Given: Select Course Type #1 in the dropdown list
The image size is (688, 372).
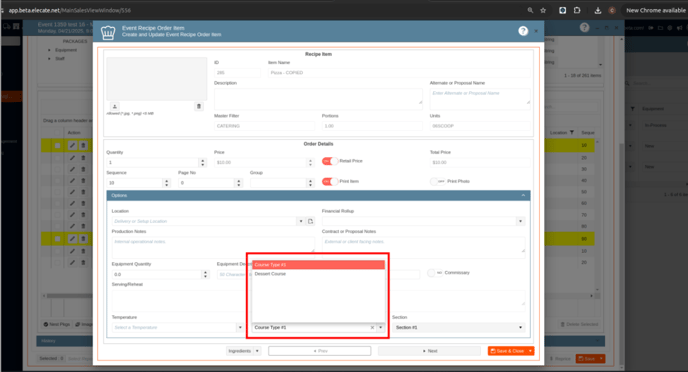Looking at the screenshot, I should pos(319,265).
